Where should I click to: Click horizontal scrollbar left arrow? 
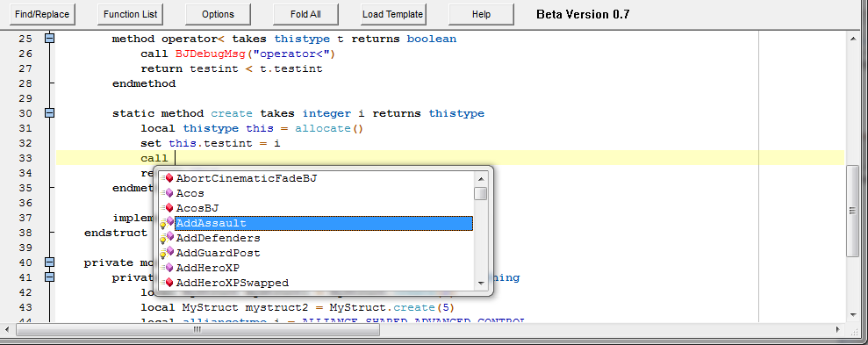point(8,329)
